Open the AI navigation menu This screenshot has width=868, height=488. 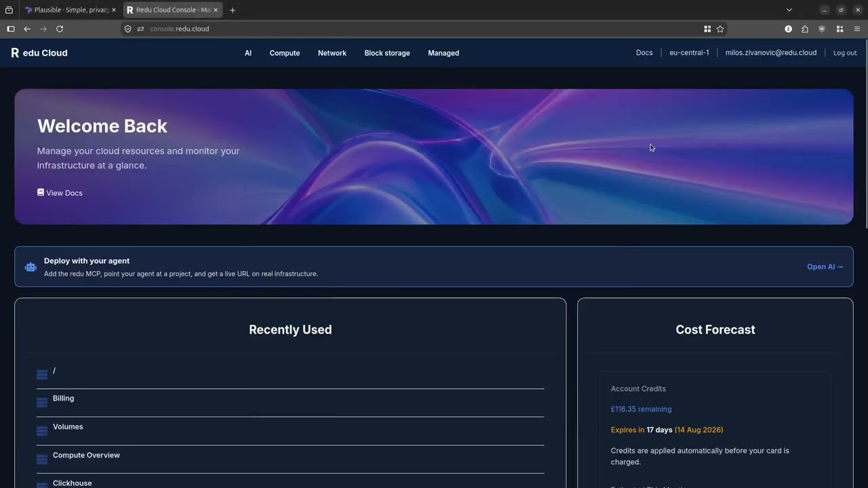(x=248, y=53)
